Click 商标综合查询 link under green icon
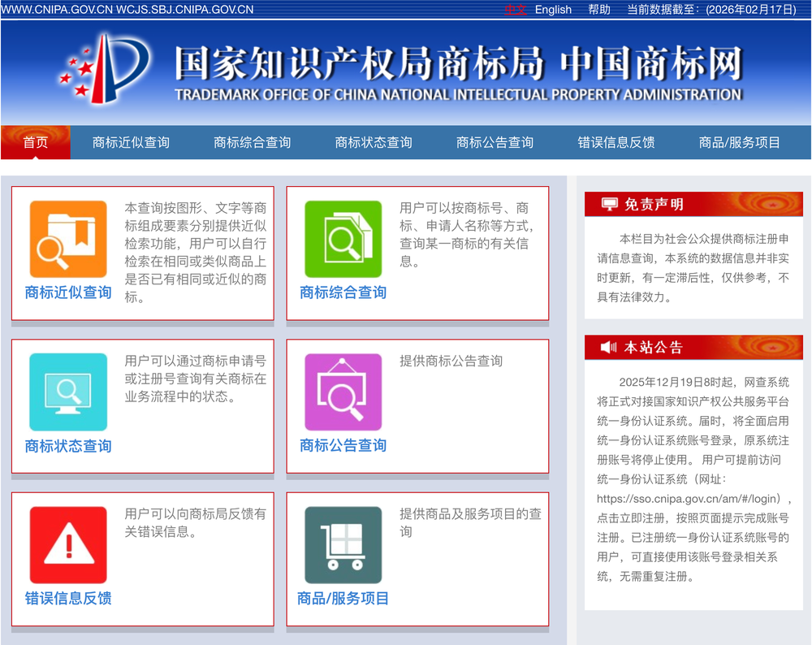The width and height of the screenshot is (812, 645). (x=343, y=292)
